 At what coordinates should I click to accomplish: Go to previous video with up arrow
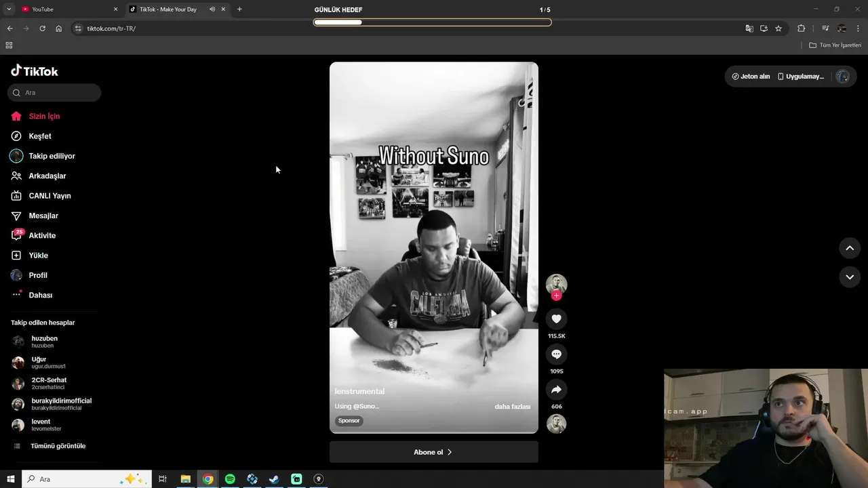click(x=850, y=248)
